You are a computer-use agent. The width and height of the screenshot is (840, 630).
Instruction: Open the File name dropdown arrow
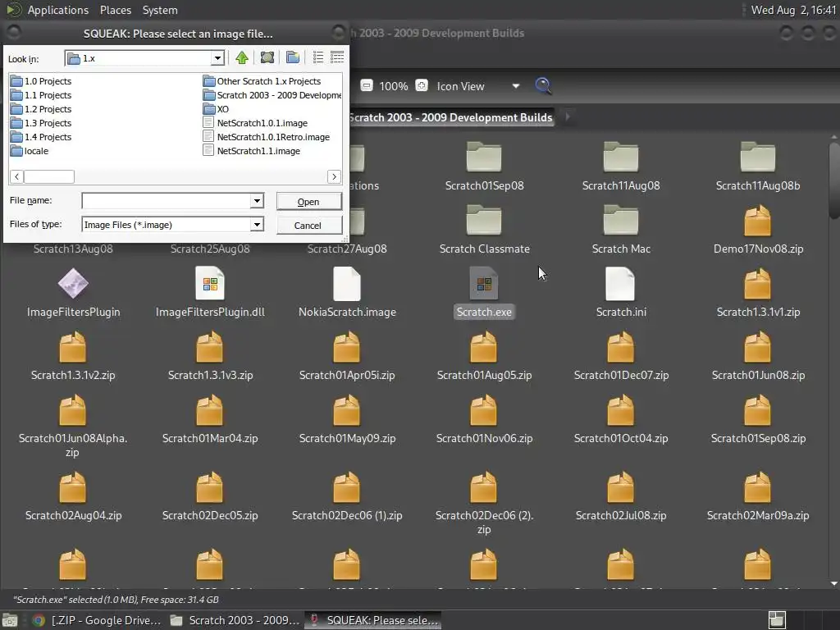[257, 201]
